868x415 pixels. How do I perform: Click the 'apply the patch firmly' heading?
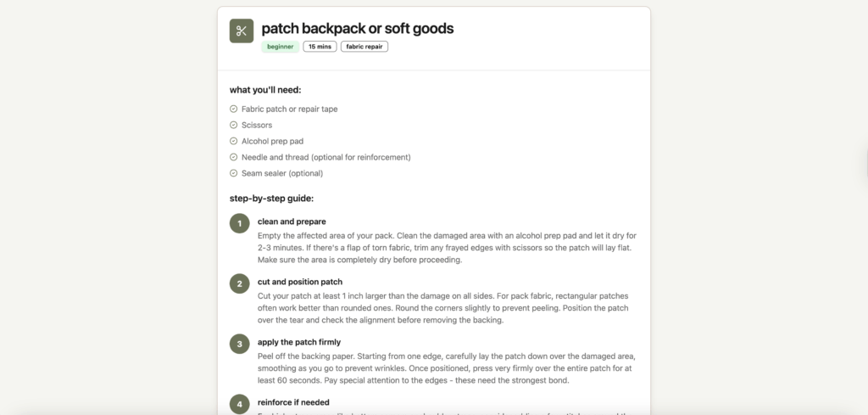pos(299,342)
